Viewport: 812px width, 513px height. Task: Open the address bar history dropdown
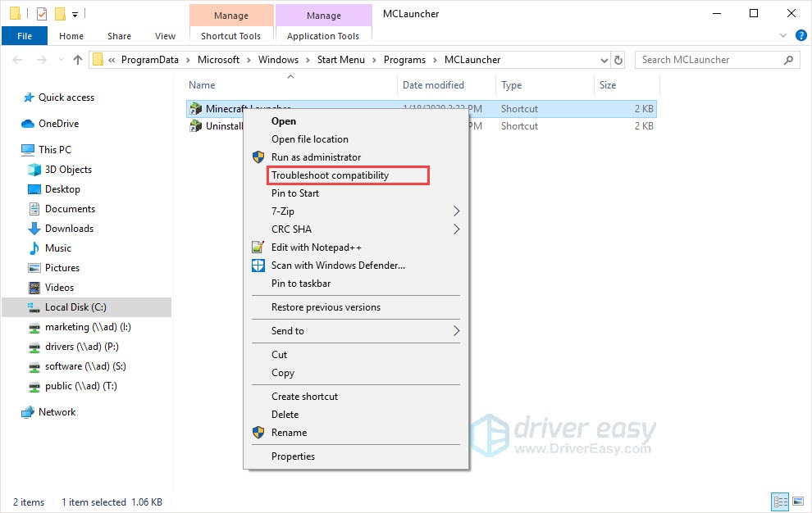pos(604,59)
